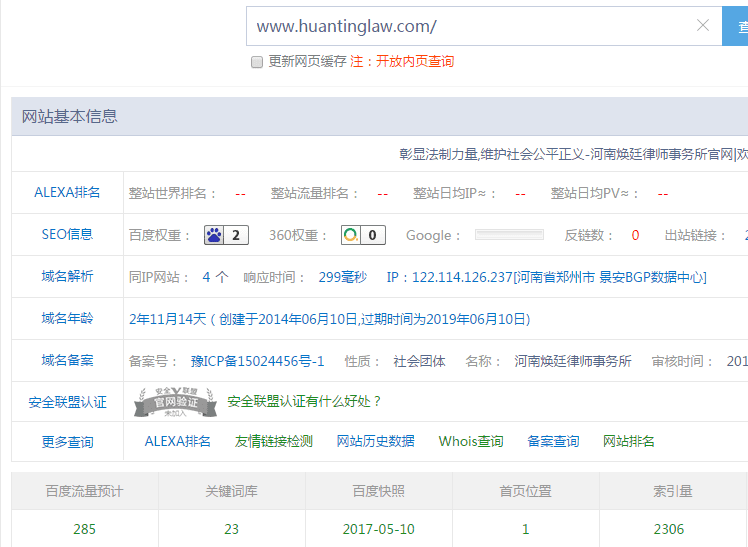This screenshot has width=748, height=547.
Task: Click the 整站日均IP label
Action: [454, 193]
